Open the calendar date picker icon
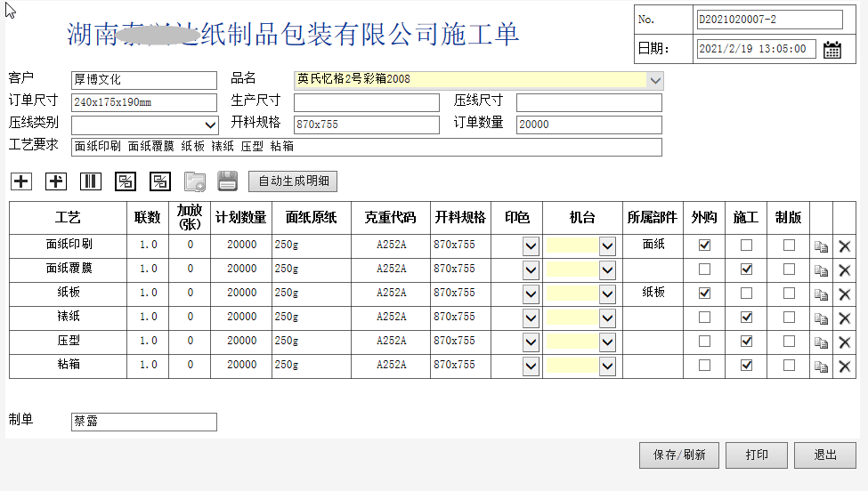This screenshot has width=868, height=491. coord(832,50)
